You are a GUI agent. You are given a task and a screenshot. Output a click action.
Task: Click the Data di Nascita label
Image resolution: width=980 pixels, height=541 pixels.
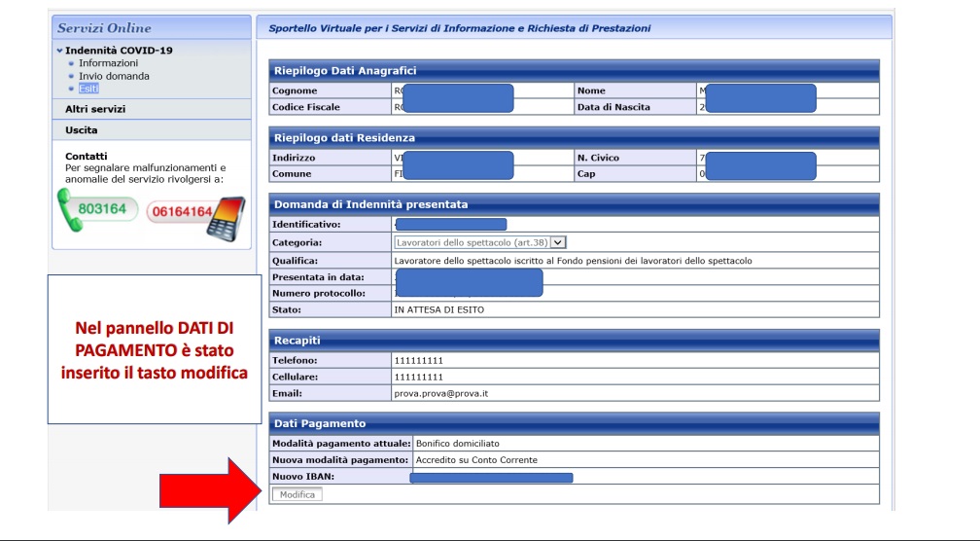tap(613, 107)
